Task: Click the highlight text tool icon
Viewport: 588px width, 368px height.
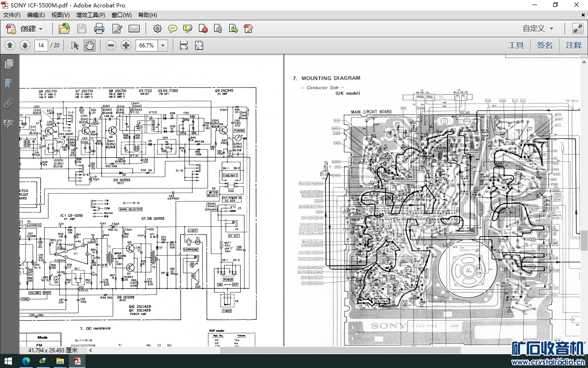Action: 187,29
